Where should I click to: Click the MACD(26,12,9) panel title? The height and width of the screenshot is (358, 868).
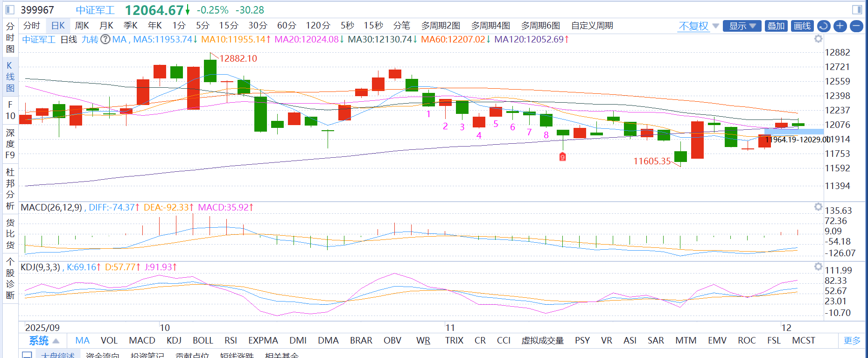[51, 207]
